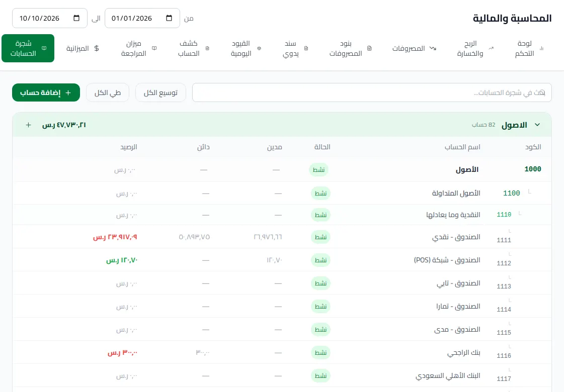Click توسيع الكل button

[161, 92]
